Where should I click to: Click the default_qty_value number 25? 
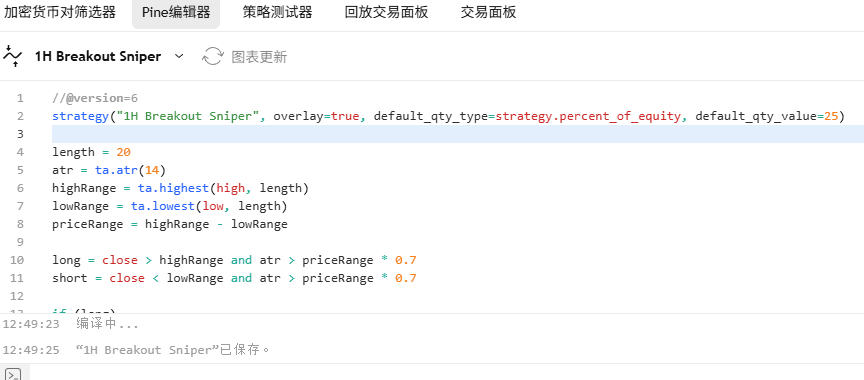point(831,116)
